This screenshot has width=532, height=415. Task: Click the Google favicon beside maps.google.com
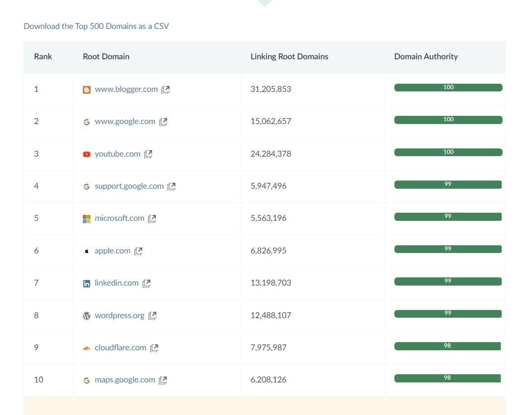pyautogui.click(x=86, y=381)
